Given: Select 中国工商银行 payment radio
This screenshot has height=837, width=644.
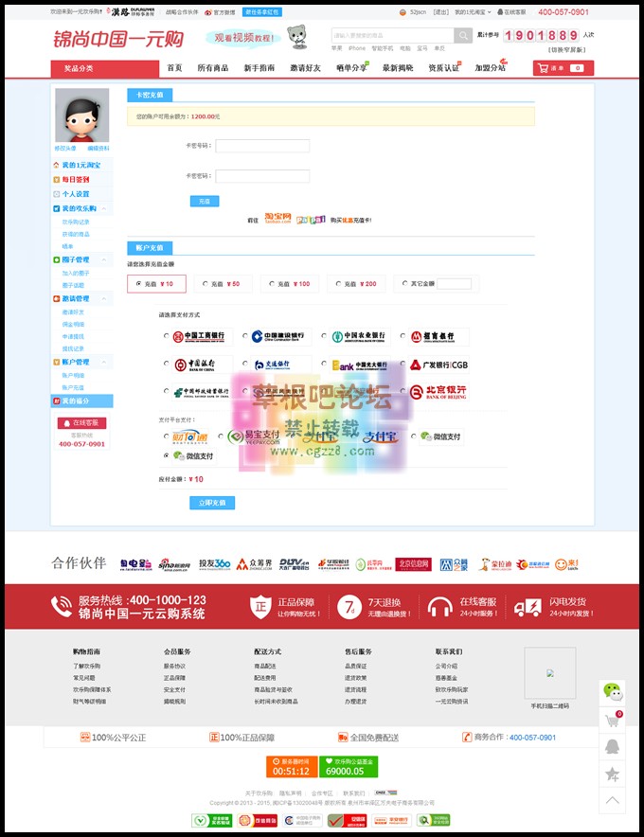Looking at the screenshot, I should click(x=166, y=336).
